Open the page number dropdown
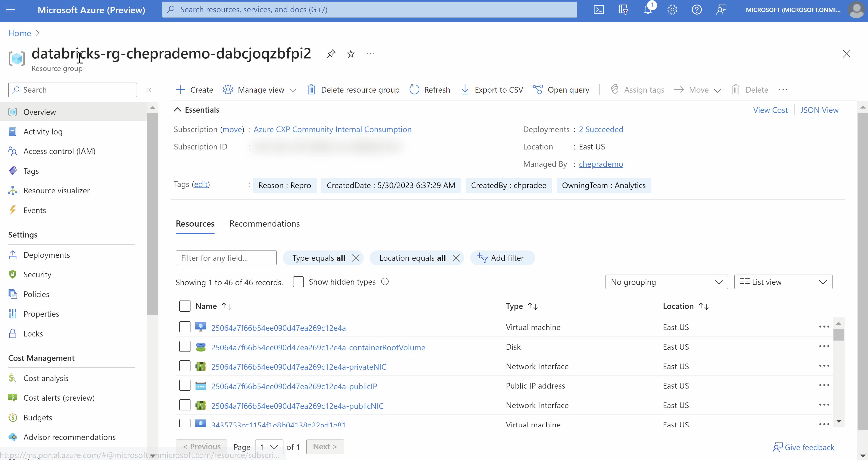This screenshot has width=868, height=460. click(x=269, y=447)
